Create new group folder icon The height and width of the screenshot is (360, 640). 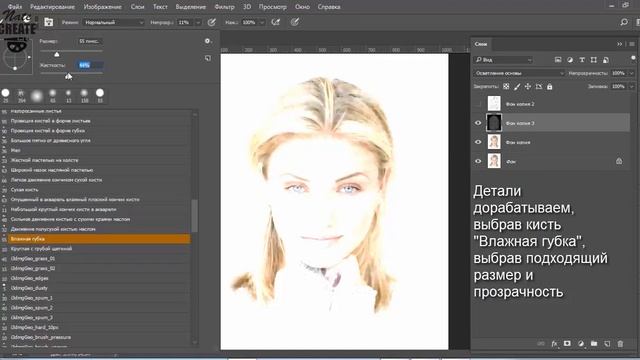pyautogui.click(x=594, y=344)
